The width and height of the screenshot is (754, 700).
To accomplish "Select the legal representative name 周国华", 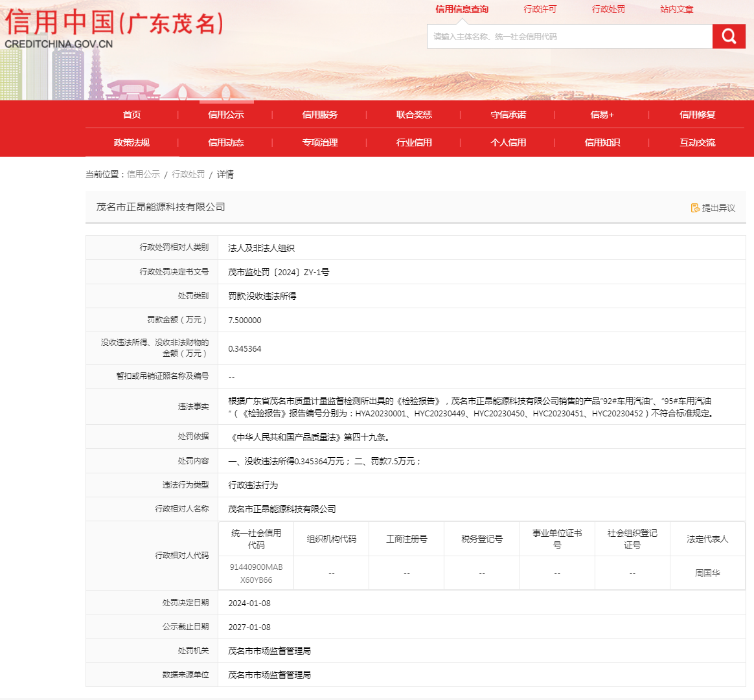I will [707, 573].
